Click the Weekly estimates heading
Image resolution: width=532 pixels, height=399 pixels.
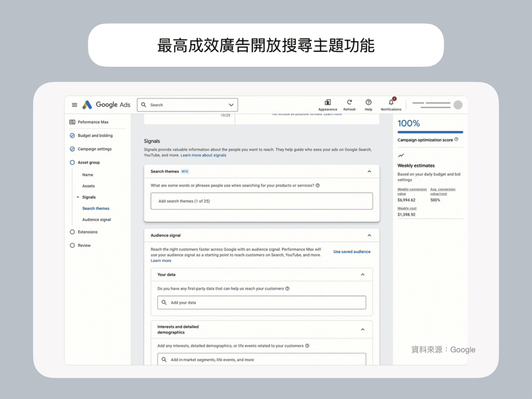[416, 166]
